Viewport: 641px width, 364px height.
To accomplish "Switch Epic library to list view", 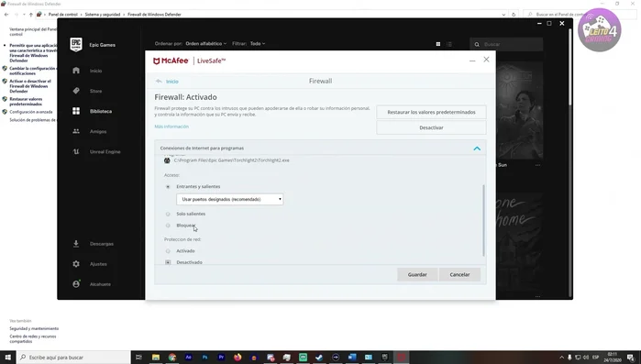I will coord(449,44).
